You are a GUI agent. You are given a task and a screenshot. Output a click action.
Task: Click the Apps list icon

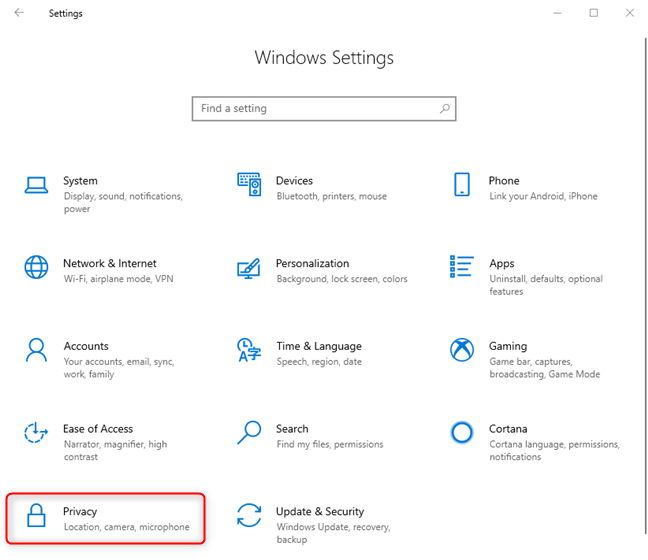pos(462,267)
